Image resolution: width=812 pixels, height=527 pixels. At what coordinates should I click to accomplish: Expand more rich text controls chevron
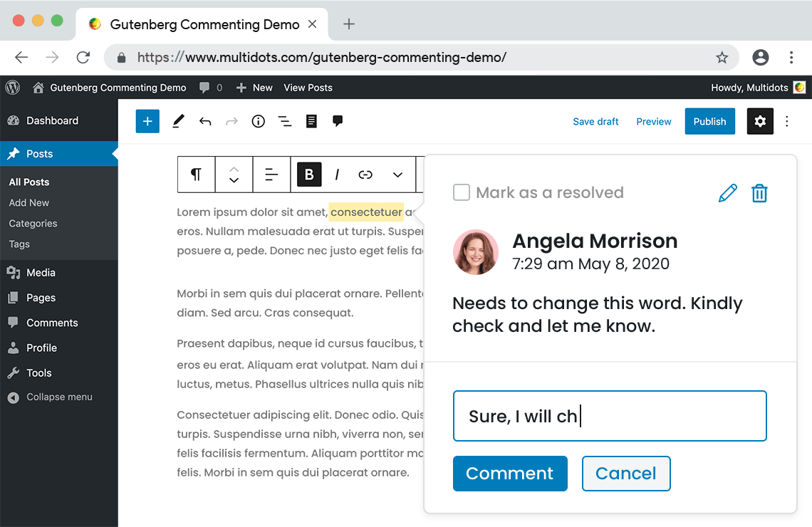point(397,174)
